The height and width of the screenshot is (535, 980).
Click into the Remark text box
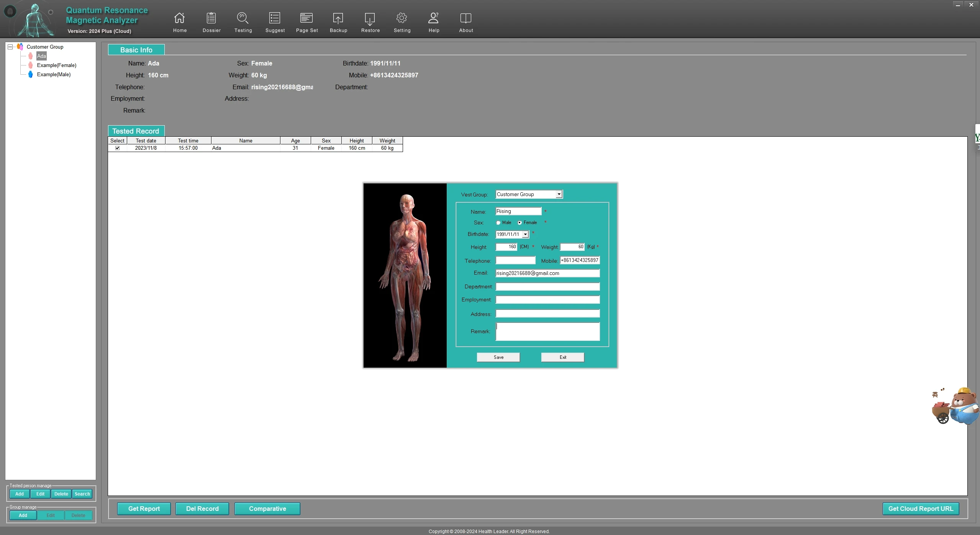pos(547,332)
